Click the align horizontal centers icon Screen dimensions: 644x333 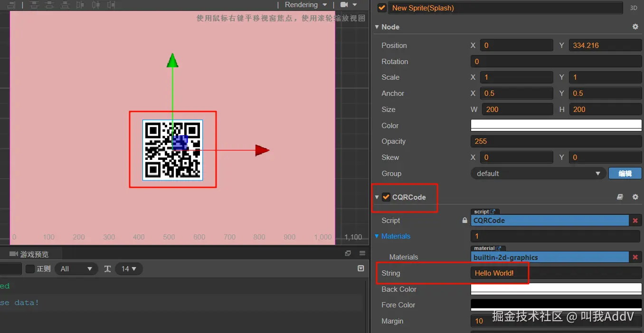click(96, 5)
